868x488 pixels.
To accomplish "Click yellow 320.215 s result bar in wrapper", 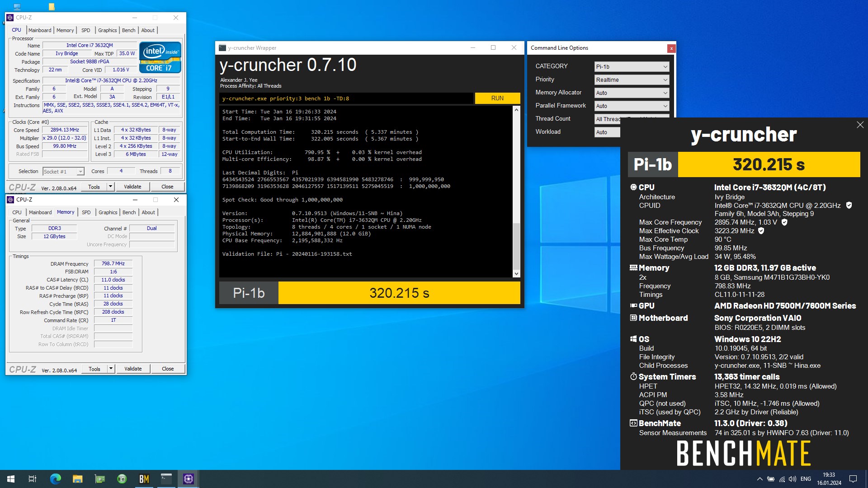I will pyautogui.click(x=399, y=293).
